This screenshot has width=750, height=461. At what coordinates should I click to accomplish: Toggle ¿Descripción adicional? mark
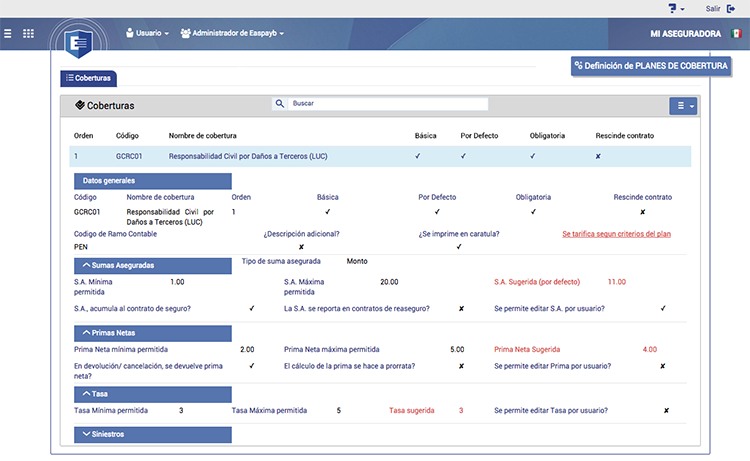301,247
